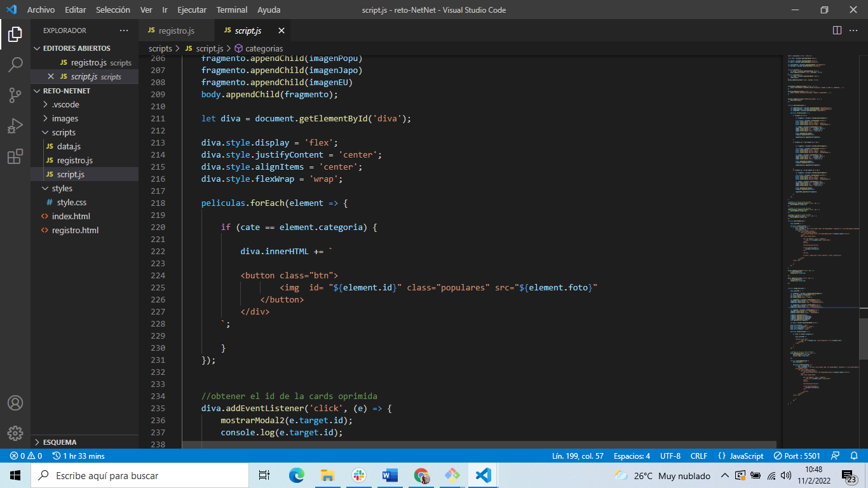
Task: Click the 1 hr 33 mins timer status
Action: click(x=78, y=456)
